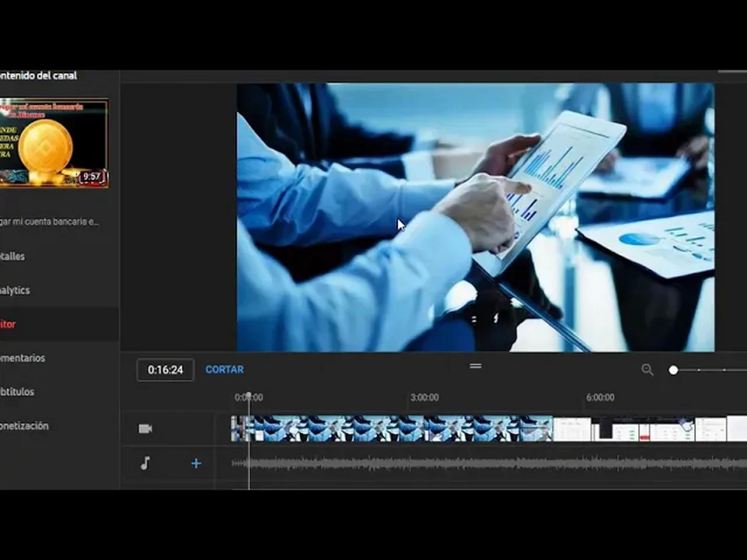
Task: Open the Comentarios section in sidebar
Action: click(x=23, y=358)
